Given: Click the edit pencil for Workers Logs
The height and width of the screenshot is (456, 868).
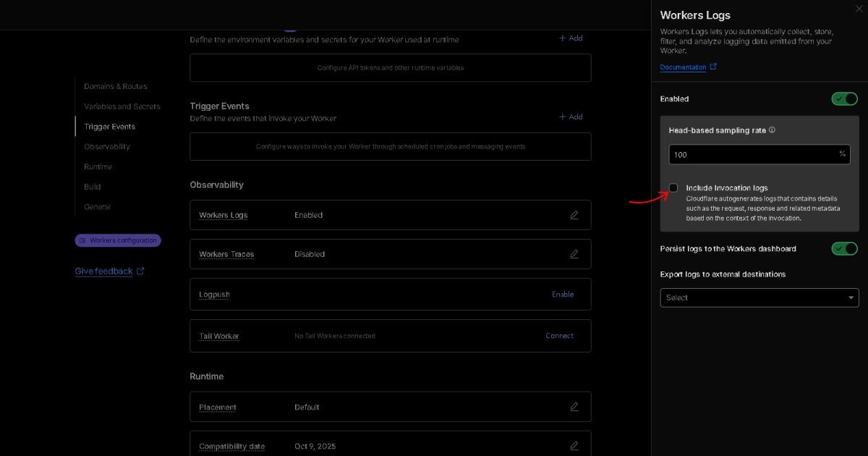Looking at the screenshot, I should (x=574, y=215).
